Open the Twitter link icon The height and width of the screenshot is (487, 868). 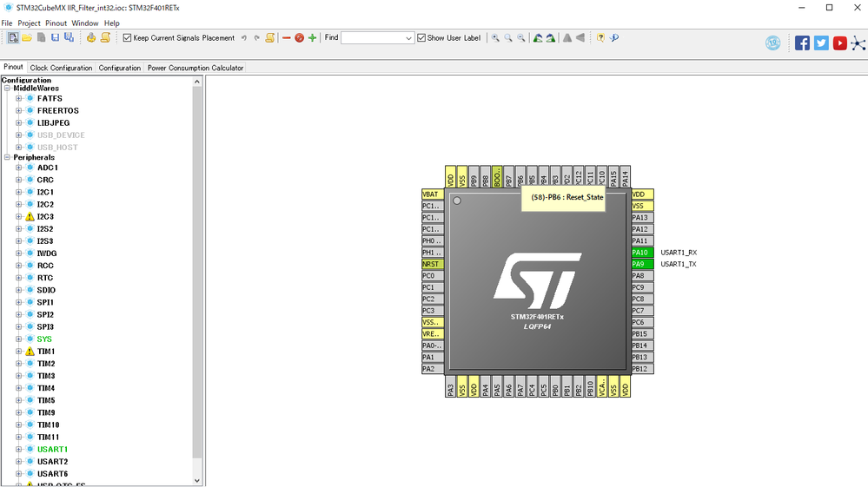click(x=821, y=43)
